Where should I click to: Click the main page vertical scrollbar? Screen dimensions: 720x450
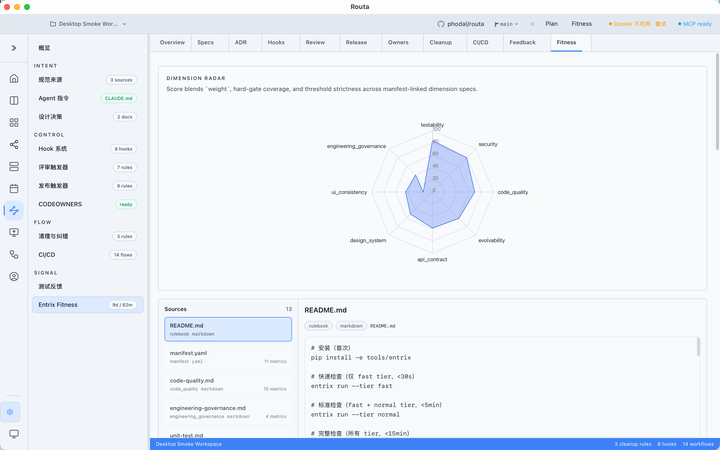pos(717,101)
